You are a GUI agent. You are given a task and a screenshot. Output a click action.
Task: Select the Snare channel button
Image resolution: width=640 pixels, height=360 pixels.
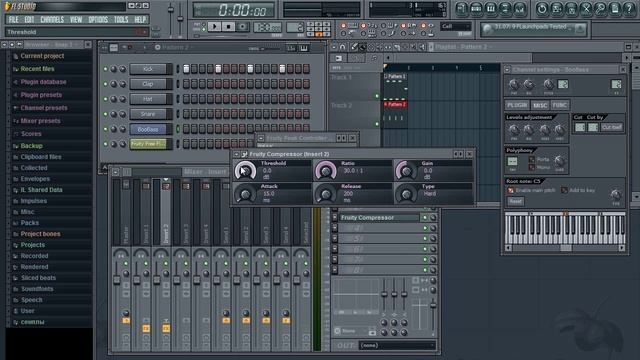148,114
